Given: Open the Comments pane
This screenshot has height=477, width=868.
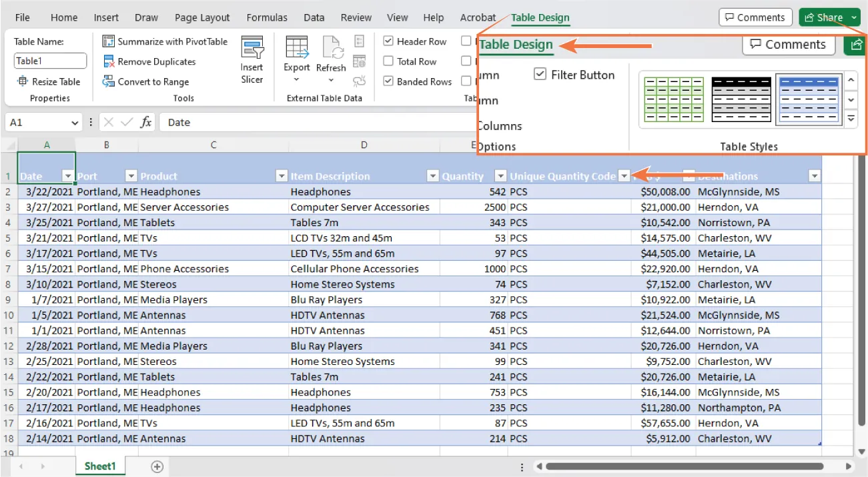Looking at the screenshot, I should click(x=755, y=17).
